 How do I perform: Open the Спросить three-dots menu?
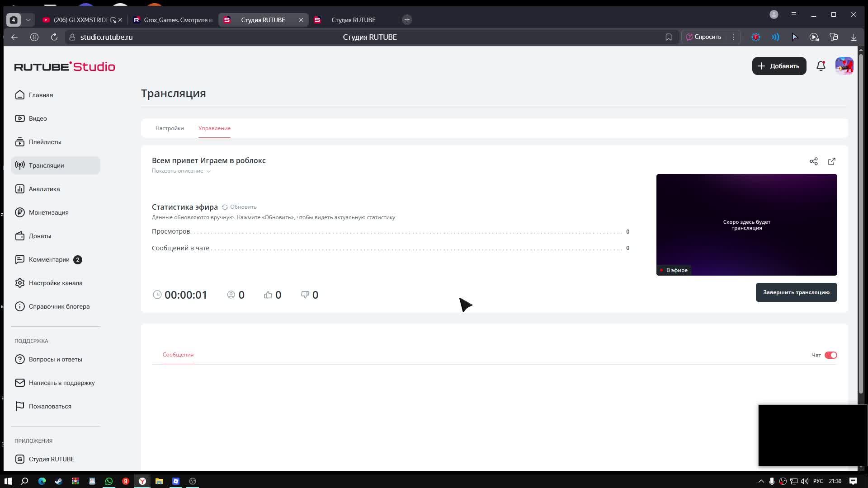pyautogui.click(x=734, y=37)
